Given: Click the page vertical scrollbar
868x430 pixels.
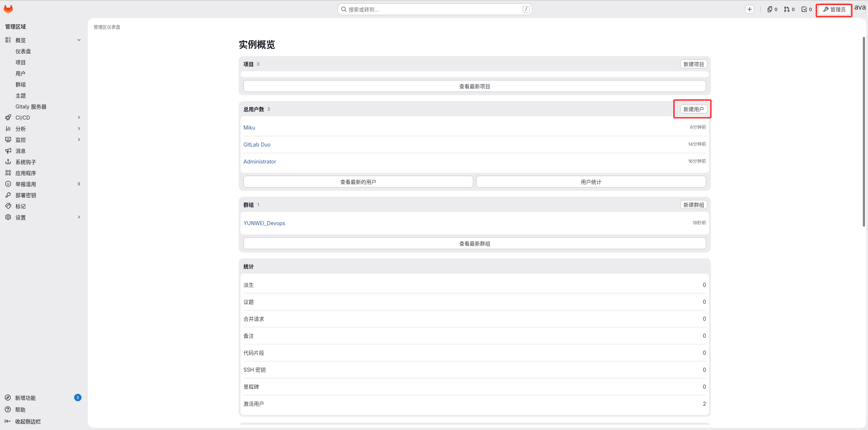Looking at the screenshot, I should coord(864,131).
